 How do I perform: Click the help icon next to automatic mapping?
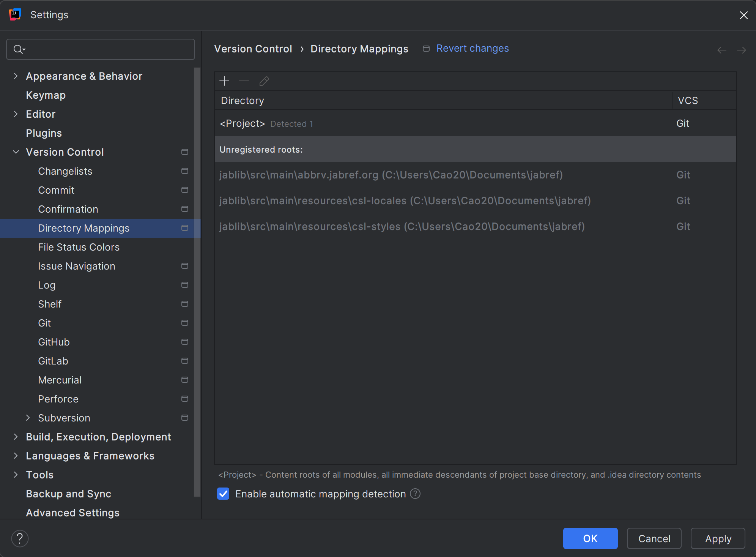pos(415,494)
